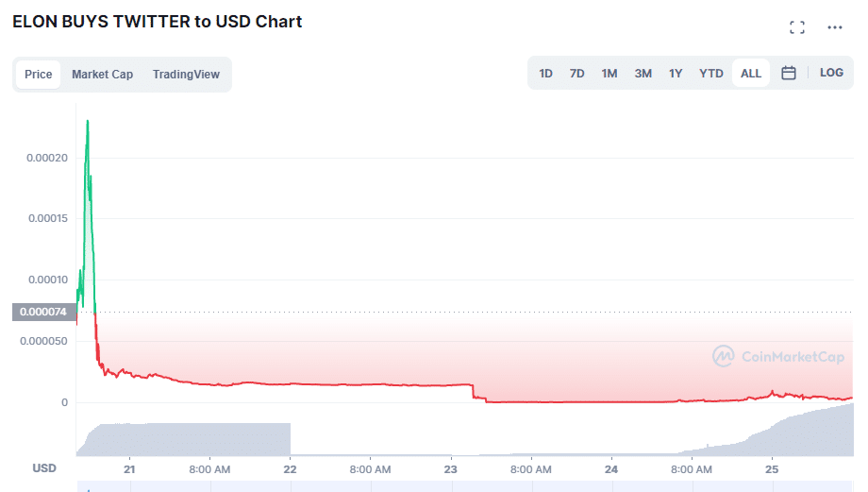Toggle the LOG scale button
Image resolution: width=868 pixels, height=492 pixels.
click(x=831, y=73)
